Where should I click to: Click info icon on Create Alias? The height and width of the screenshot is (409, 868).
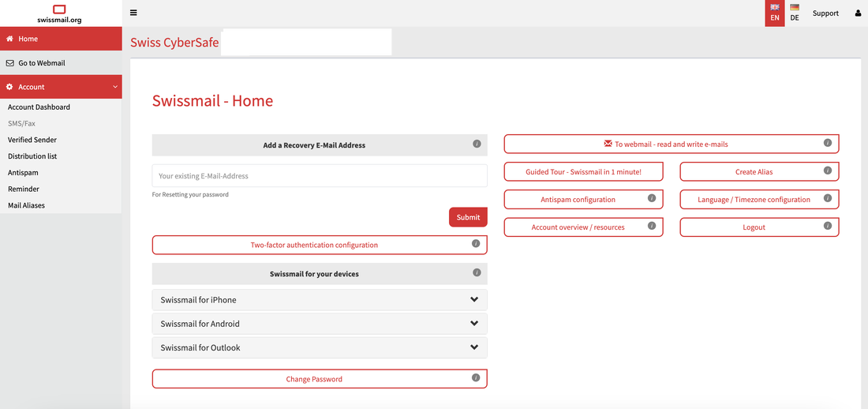coord(828,171)
